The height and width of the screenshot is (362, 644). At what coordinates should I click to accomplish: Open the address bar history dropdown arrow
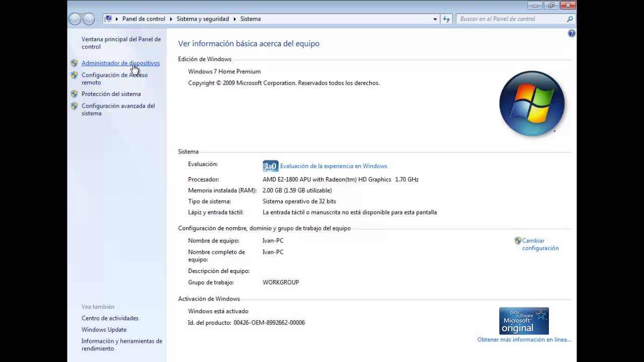[435, 19]
